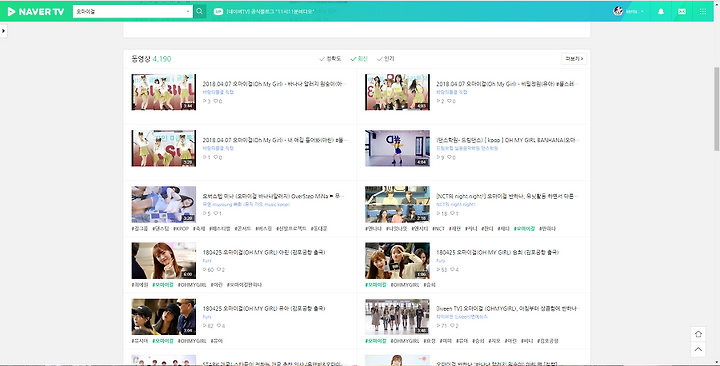Click the UP badge beside the announcement
The height and width of the screenshot is (366, 720).
click(x=218, y=11)
